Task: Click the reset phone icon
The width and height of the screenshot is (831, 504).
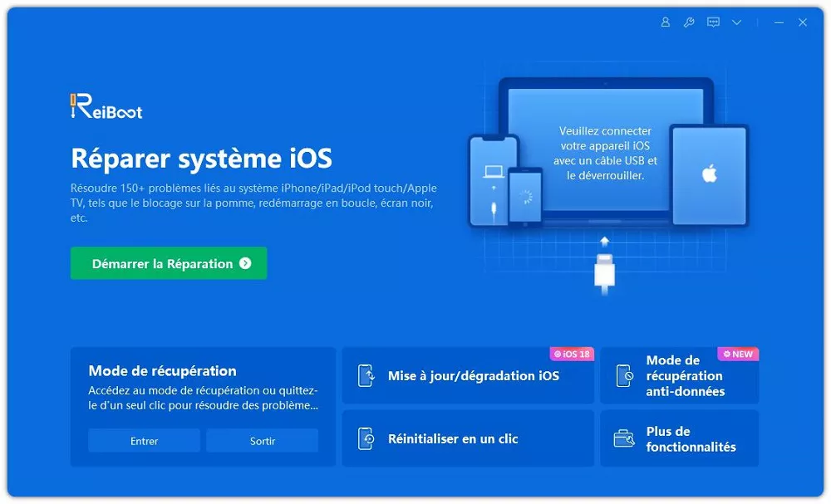Action: 366,438
